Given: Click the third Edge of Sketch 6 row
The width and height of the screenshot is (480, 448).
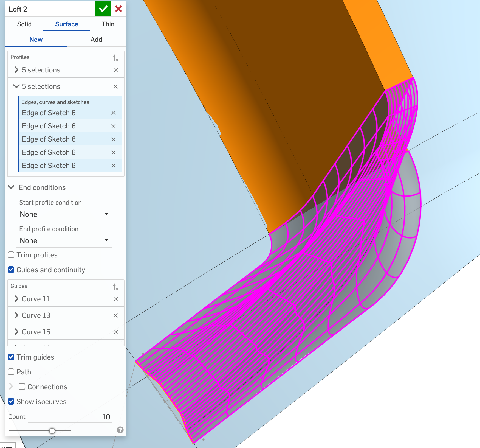Looking at the screenshot, I should pos(70,139).
